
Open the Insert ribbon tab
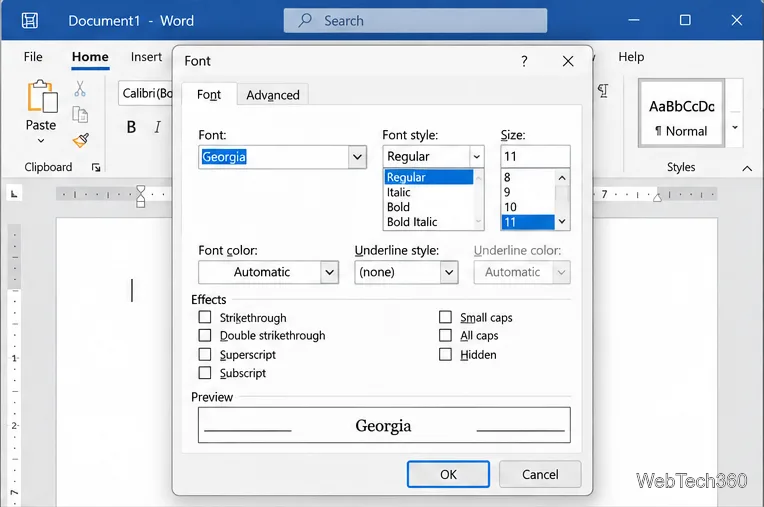146,57
